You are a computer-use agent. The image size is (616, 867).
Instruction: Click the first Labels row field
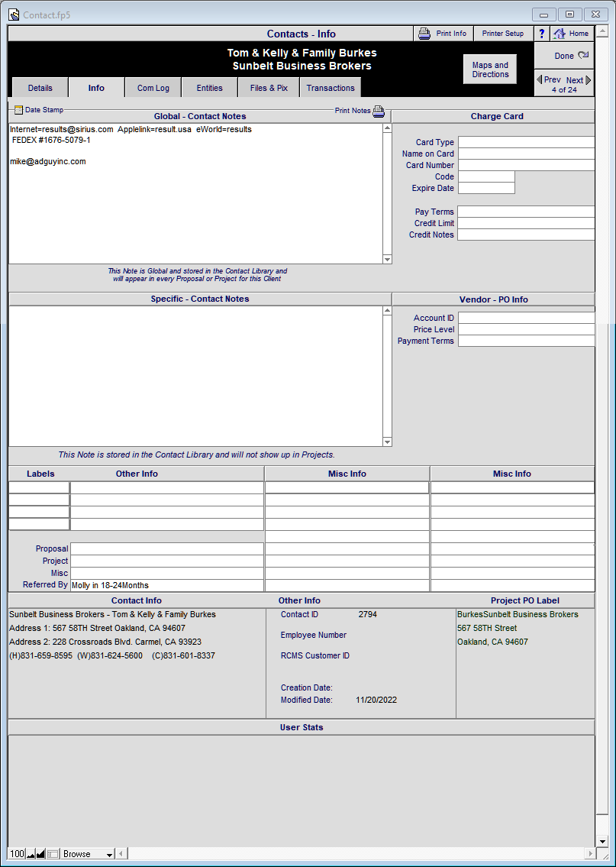39,487
